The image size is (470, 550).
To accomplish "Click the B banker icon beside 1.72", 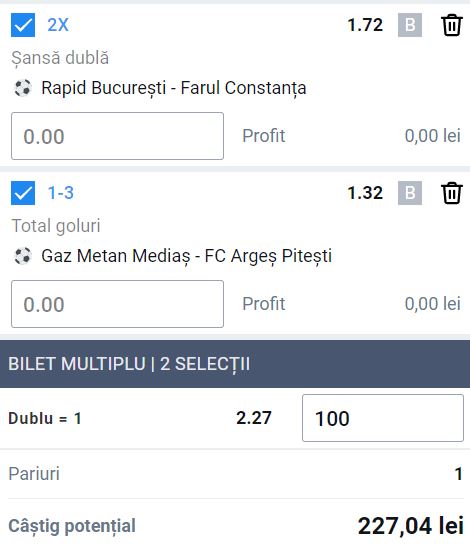I will click(x=410, y=25).
